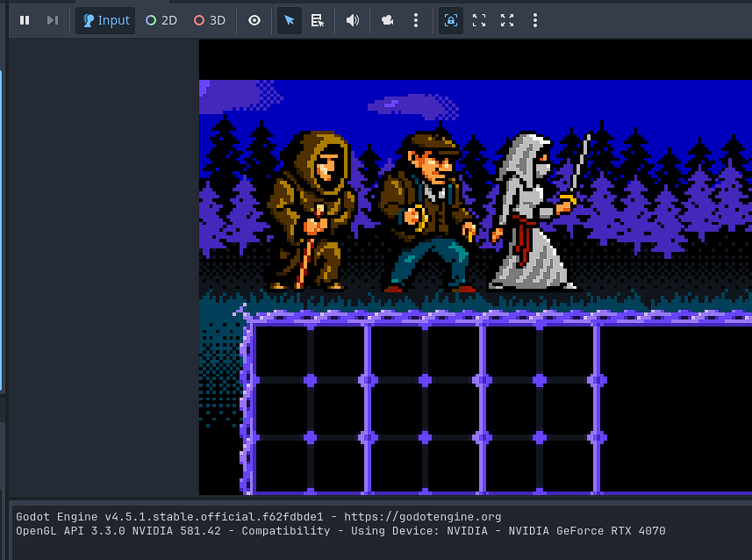Activate the arrow select tool

(x=290, y=20)
